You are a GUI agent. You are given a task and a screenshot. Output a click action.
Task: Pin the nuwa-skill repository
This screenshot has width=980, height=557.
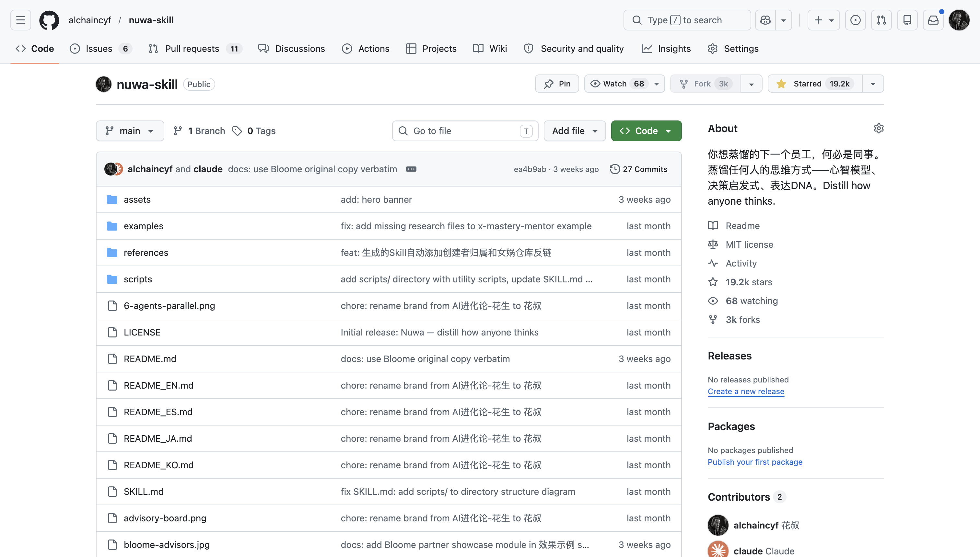(557, 84)
